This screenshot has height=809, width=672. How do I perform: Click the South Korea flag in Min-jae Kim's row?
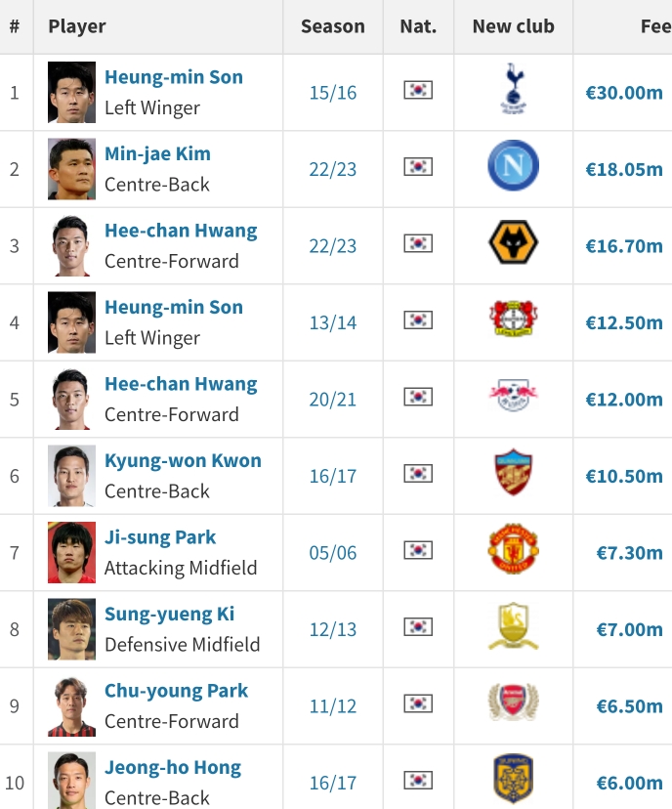[x=418, y=167]
